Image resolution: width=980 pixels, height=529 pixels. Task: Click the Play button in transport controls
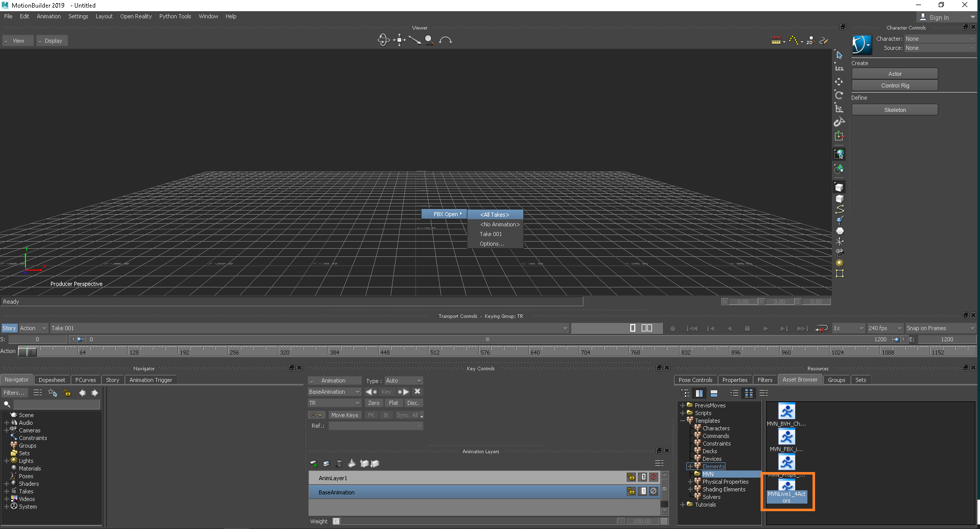coord(766,329)
